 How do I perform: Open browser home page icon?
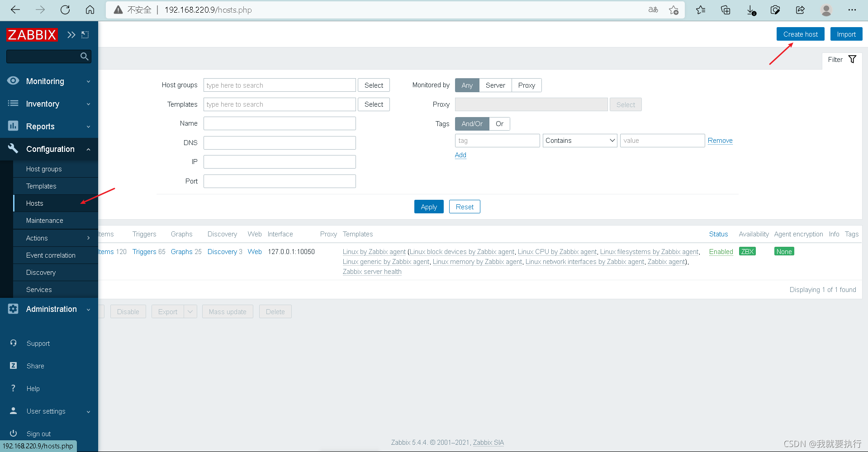(x=90, y=10)
